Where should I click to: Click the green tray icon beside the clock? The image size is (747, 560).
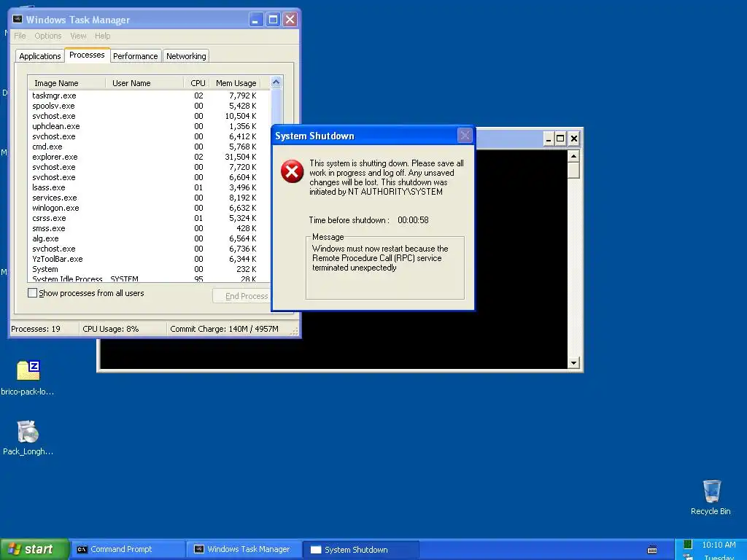687,544
